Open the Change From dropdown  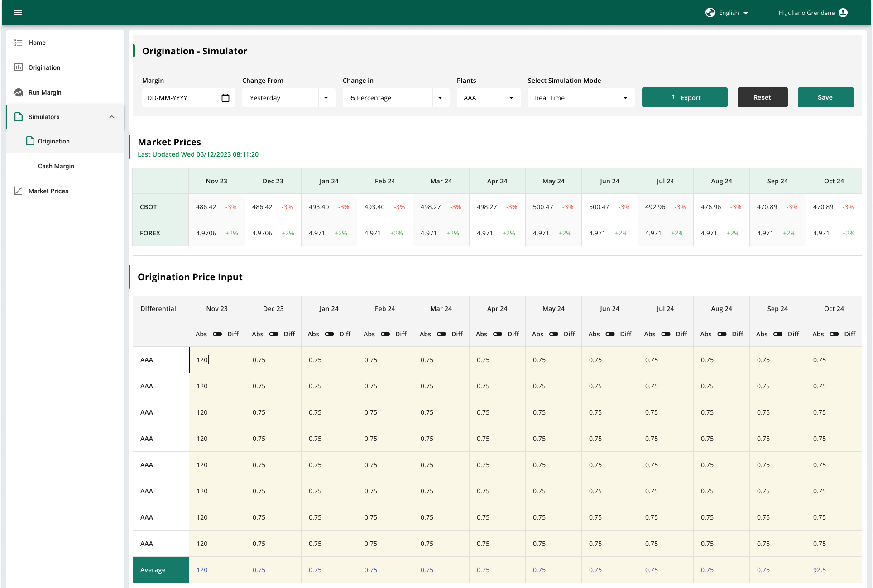coord(288,98)
